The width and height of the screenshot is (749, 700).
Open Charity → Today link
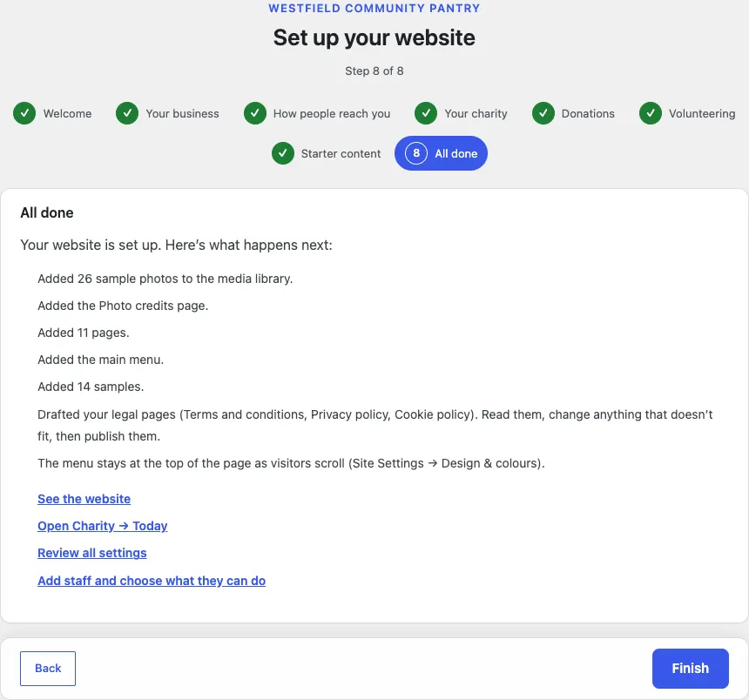click(x=103, y=526)
